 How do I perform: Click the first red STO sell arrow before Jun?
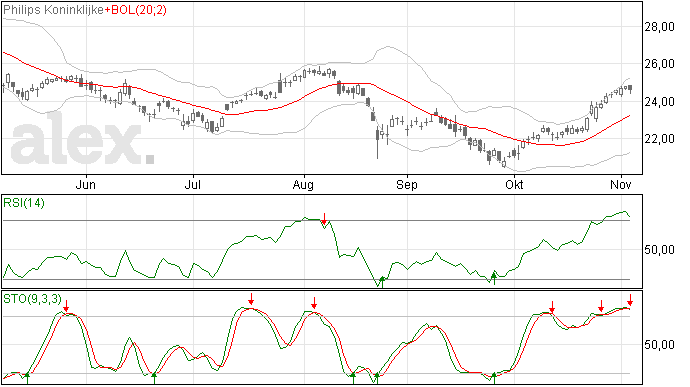pyautogui.click(x=66, y=306)
